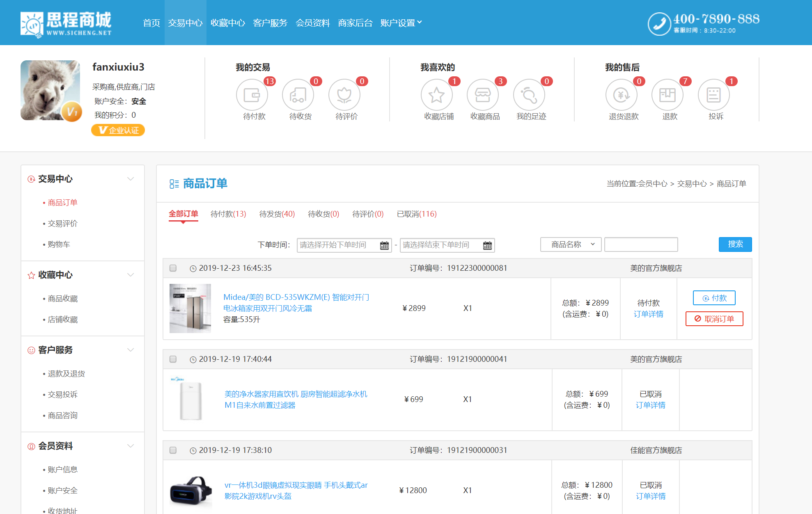This screenshot has height=514, width=812.
Task: Click the clock icon beside 2019-12-19 17:40:44
Action: coord(193,359)
